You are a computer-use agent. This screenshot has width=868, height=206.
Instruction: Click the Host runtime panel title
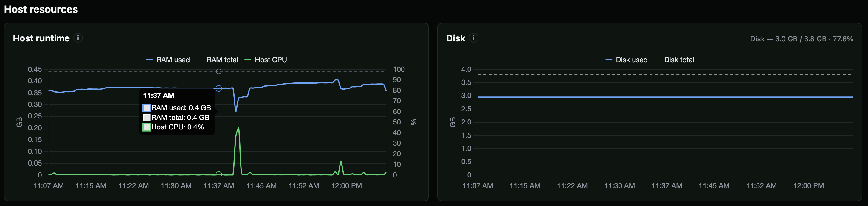pos(41,38)
